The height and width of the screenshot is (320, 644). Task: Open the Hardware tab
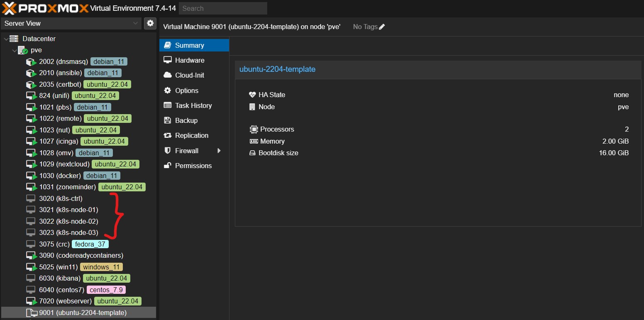(x=190, y=60)
